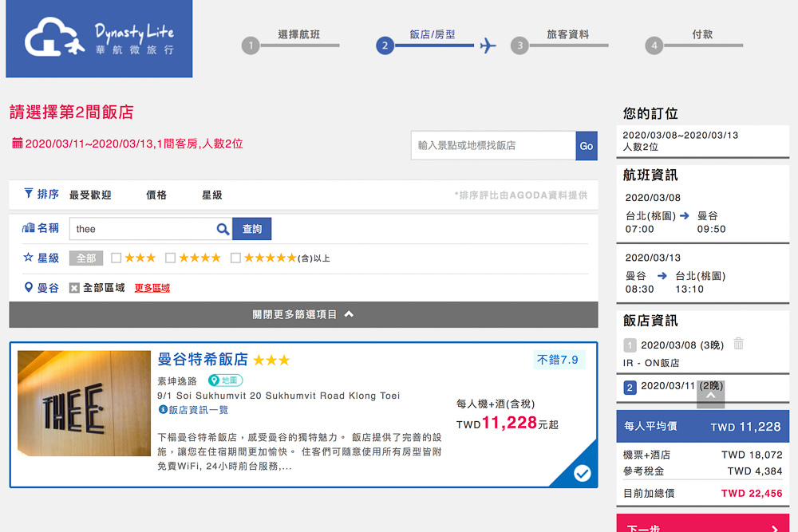
Task: Sort hotels by 星級
Action: point(211,195)
